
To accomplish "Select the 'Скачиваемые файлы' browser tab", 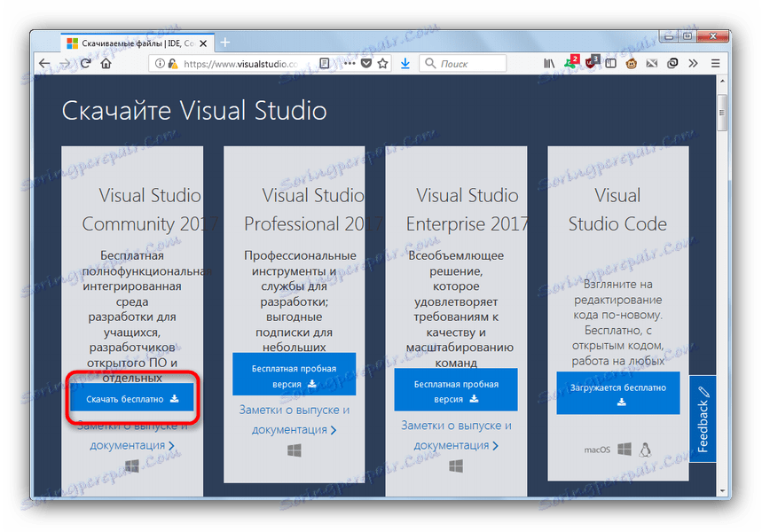I will [138, 43].
